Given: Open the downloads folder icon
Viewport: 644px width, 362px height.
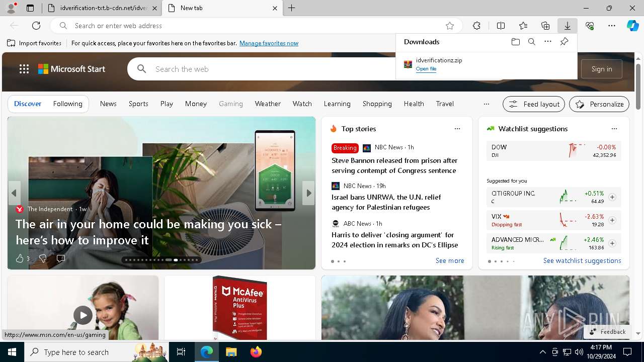Looking at the screenshot, I should 515,42.
